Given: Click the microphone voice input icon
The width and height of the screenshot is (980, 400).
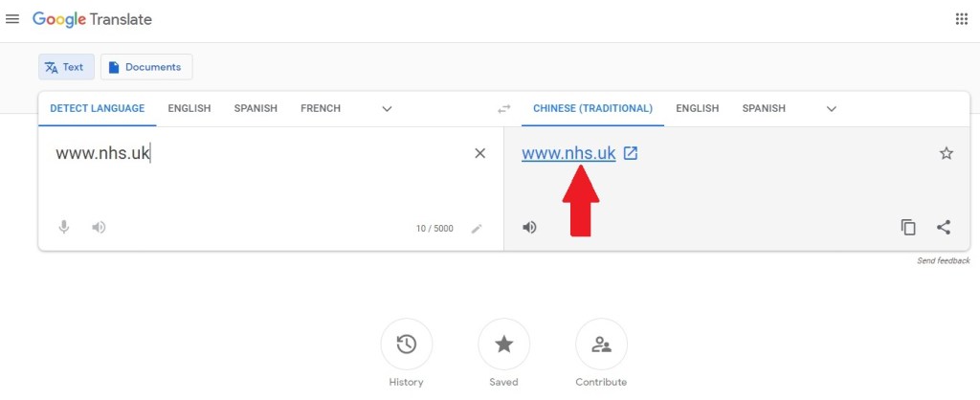Looking at the screenshot, I should 64,228.
